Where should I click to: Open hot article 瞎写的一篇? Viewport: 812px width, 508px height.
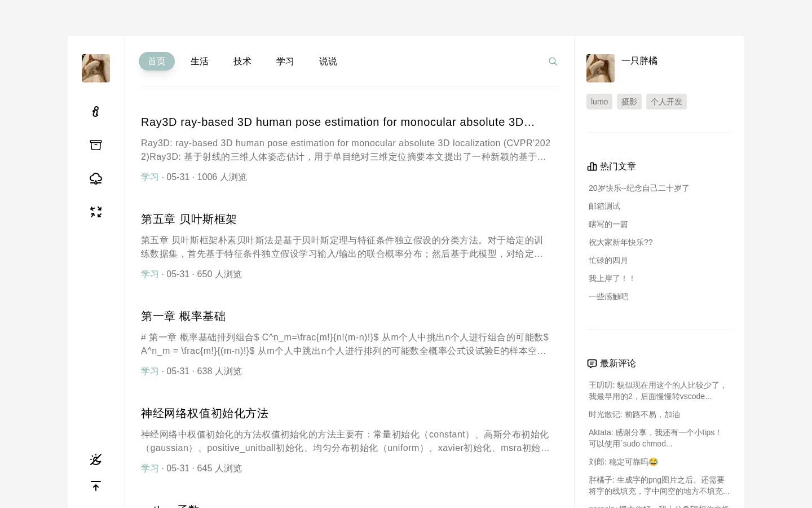[608, 224]
